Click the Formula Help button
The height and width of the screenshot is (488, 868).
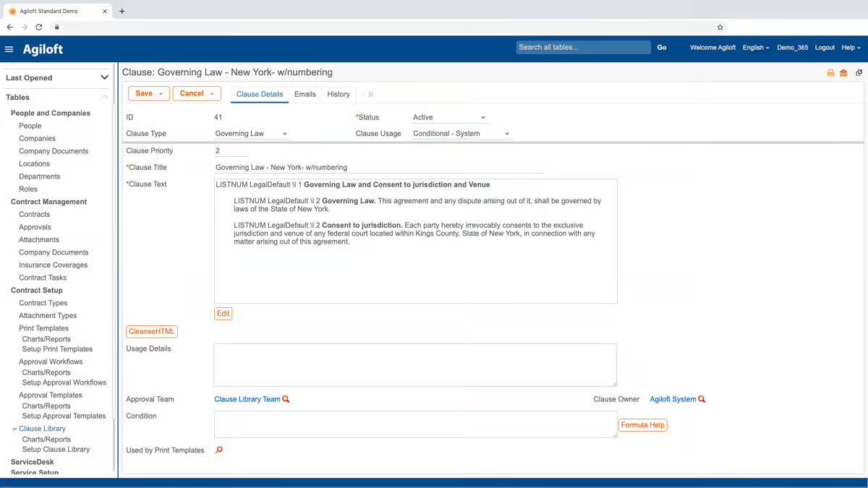click(x=643, y=425)
